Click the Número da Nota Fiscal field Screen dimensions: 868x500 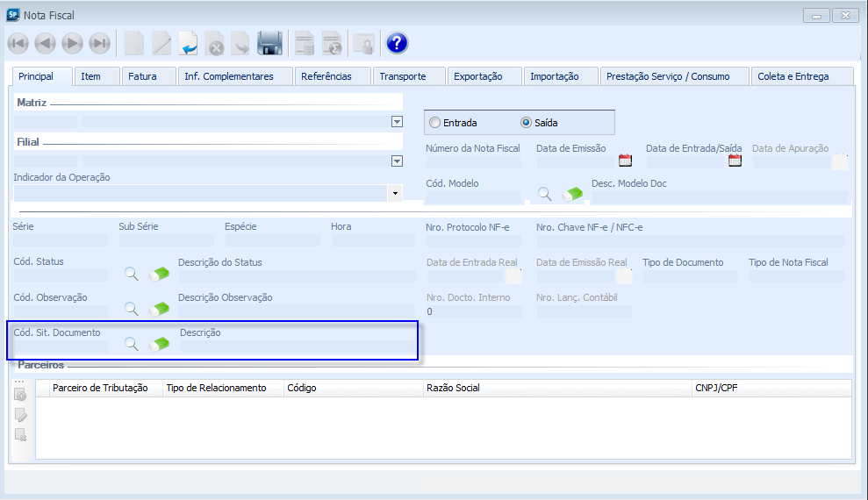473,161
